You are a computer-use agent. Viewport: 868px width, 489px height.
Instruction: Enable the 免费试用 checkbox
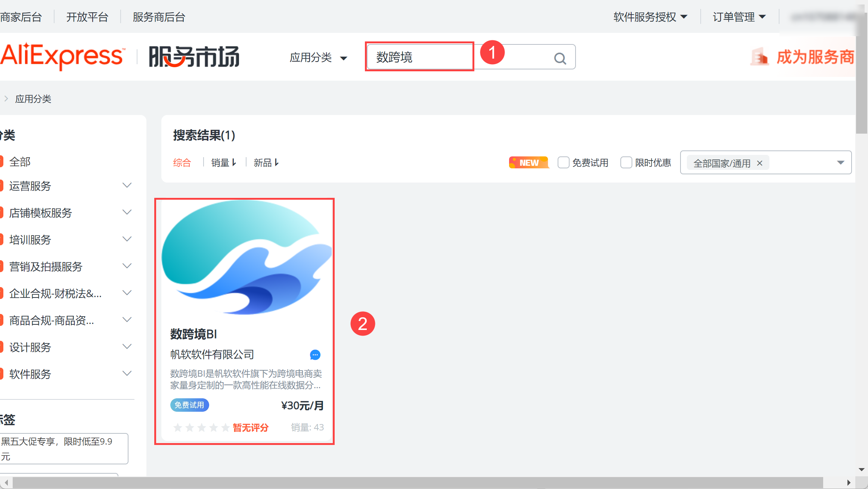[563, 163]
